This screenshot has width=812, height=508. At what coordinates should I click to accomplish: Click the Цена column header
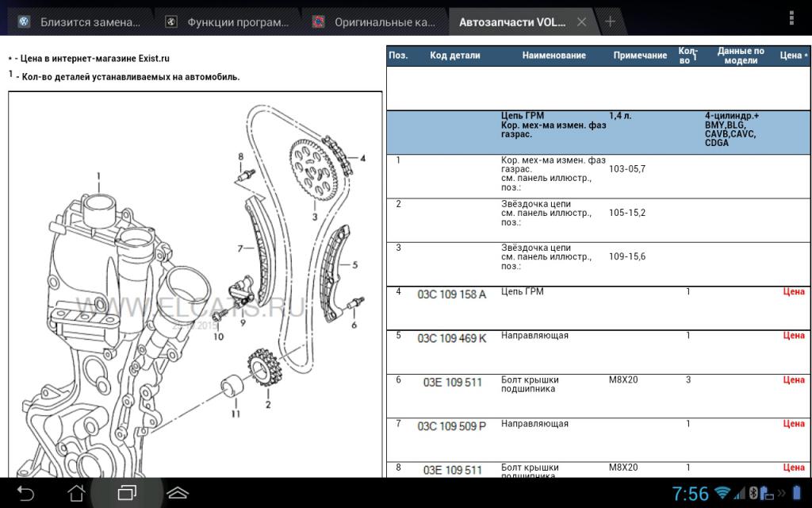(793, 56)
